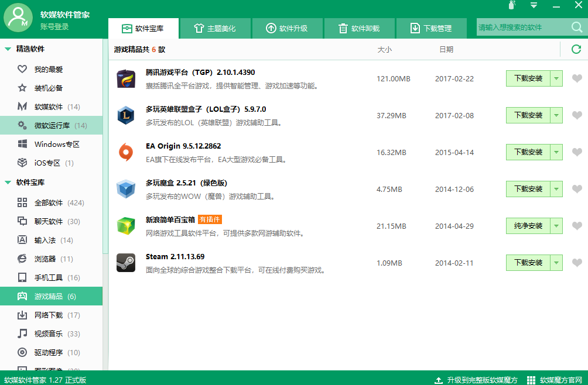
Task: Expand install options arrow for LOL盒子
Action: click(556, 115)
